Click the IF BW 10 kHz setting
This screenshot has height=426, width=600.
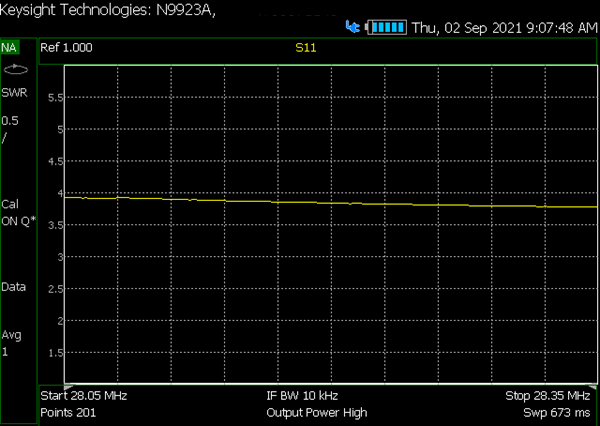[302, 396]
